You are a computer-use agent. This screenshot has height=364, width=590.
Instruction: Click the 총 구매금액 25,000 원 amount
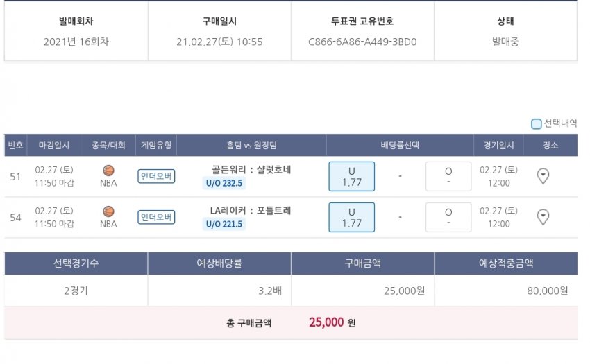[x=332, y=322]
